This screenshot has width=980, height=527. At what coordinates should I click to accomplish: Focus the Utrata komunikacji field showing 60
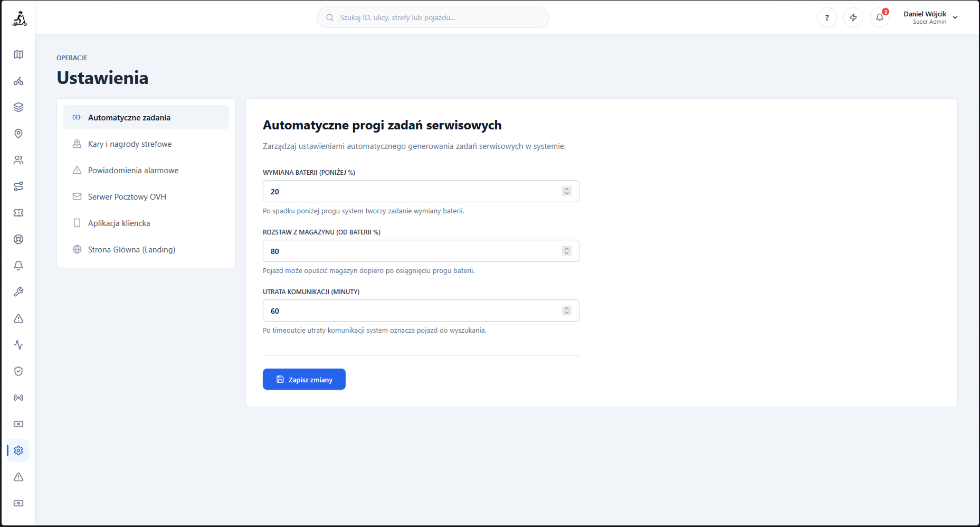421,310
